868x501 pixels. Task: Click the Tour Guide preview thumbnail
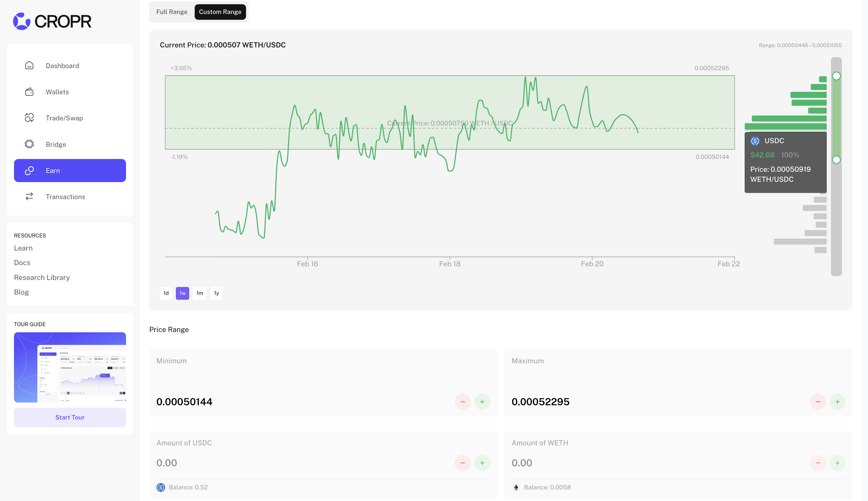[70, 367]
